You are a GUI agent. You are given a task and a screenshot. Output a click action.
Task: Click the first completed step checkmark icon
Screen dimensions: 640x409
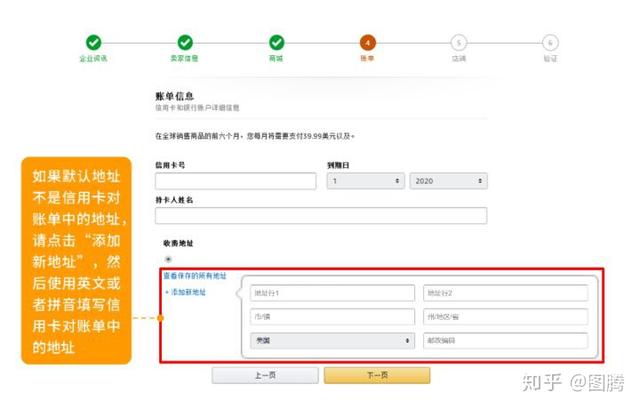[93, 42]
